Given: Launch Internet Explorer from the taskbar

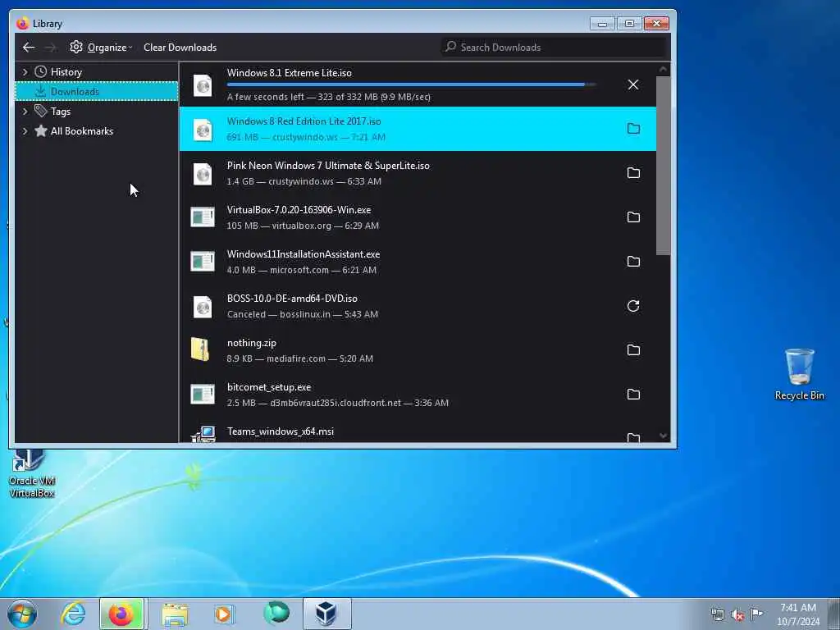Looking at the screenshot, I should [73, 614].
